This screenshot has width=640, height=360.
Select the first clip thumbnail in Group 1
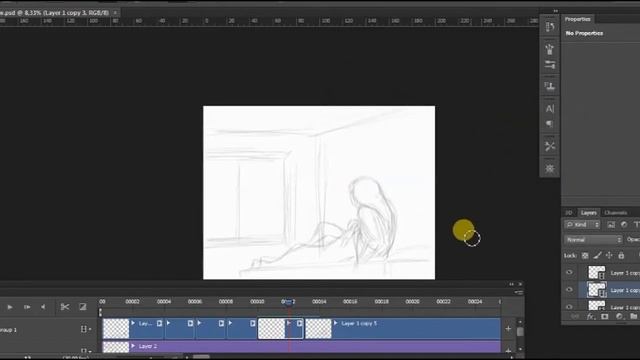pyautogui.click(x=116, y=329)
